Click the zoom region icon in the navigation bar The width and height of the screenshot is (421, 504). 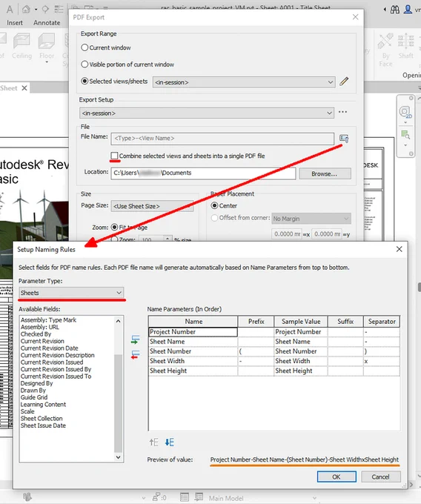click(405, 135)
